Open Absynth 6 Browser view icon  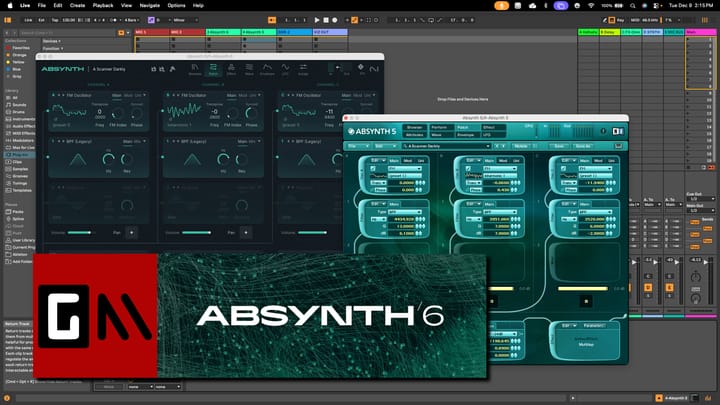195,69
